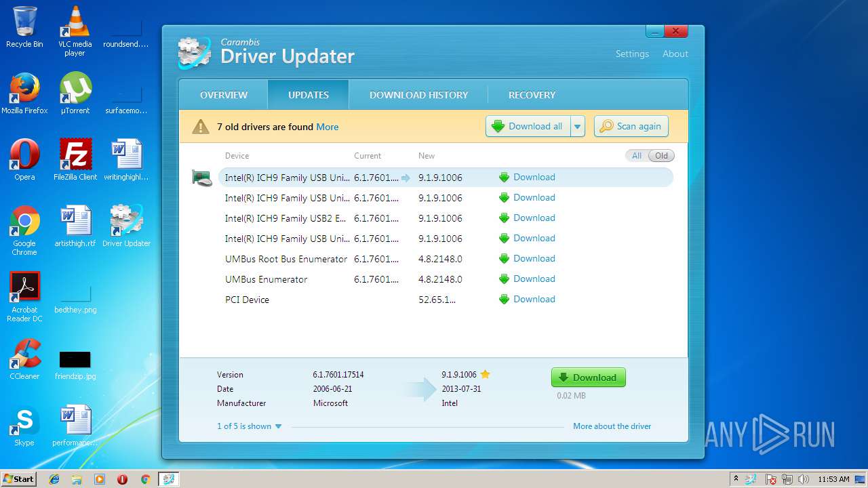Click Opera icon in taskbar

[123, 479]
